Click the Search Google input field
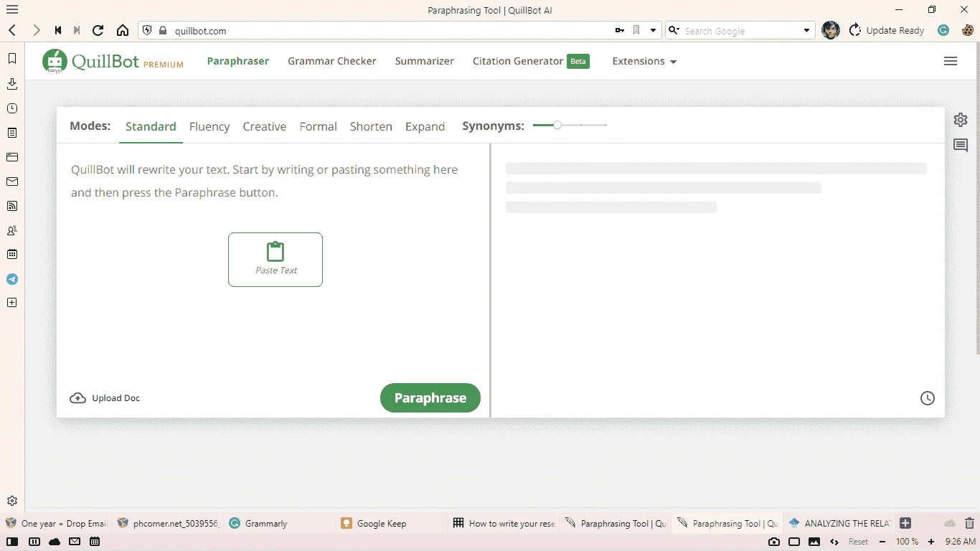Viewport: 980px width, 551px height. pyautogui.click(x=741, y=30)
